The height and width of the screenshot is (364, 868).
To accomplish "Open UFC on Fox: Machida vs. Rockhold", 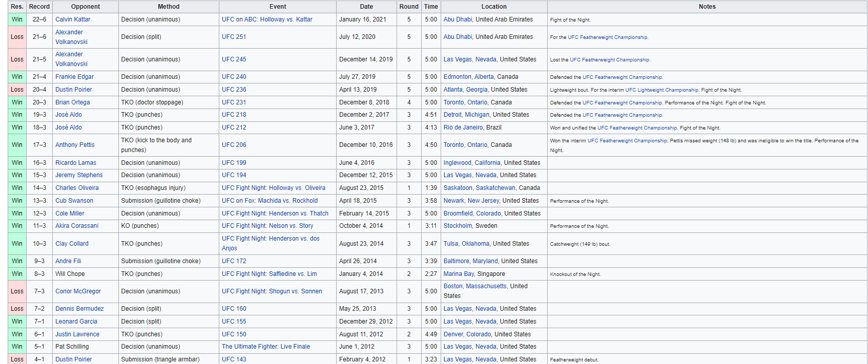I will pyautogui.click(x=270, y=201).
